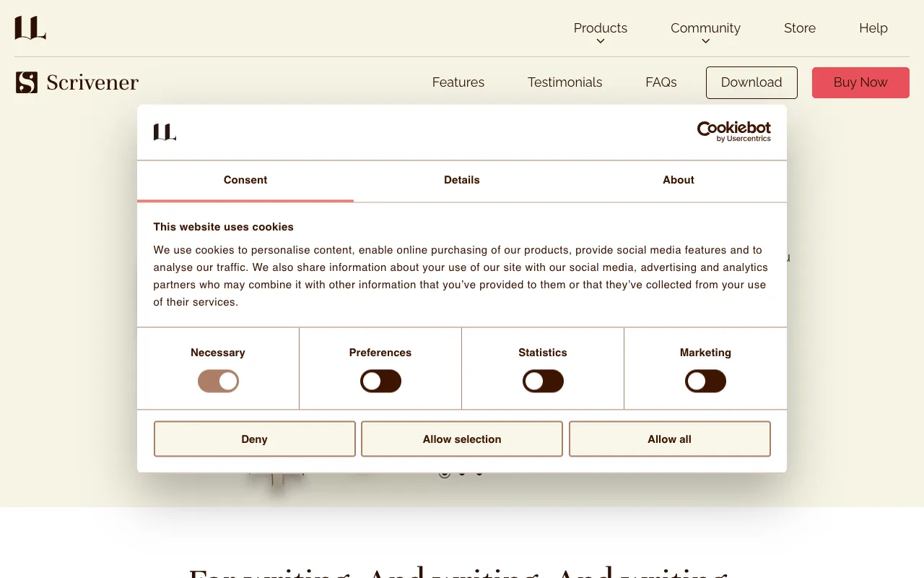
Task: Click the Allow selection button
Action: 461,439
